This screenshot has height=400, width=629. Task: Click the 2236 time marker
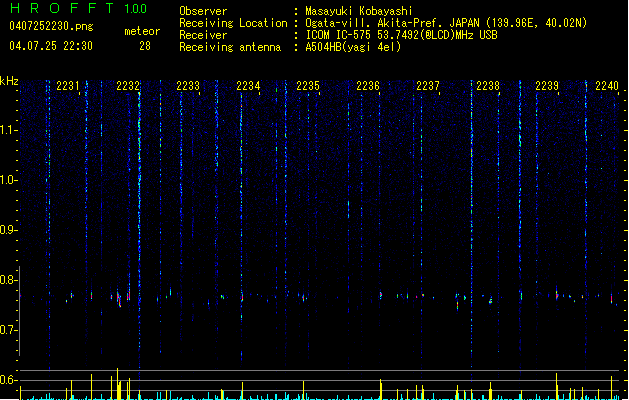(x=368, y=85)
